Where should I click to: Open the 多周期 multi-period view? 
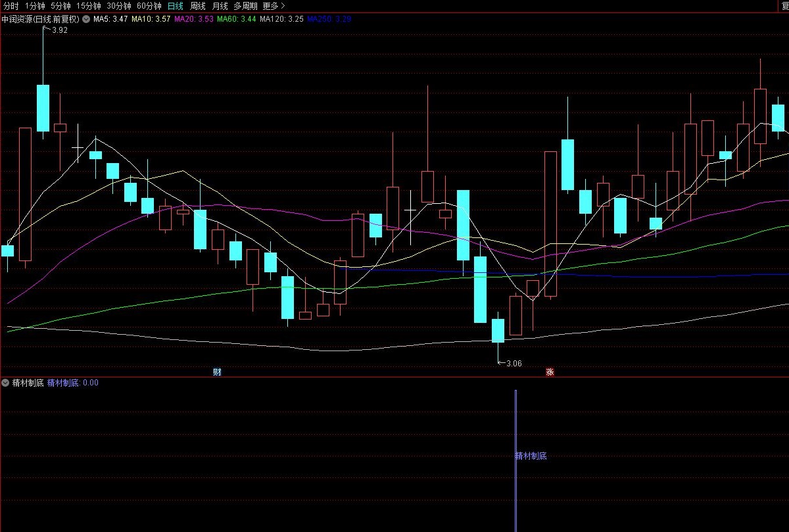(x=245, y=6)
